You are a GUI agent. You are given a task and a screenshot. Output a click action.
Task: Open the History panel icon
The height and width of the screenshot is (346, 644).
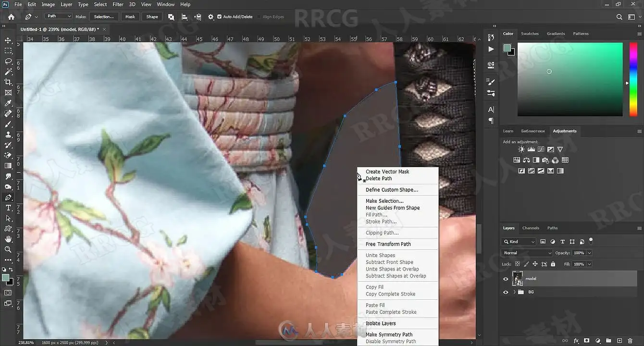pyautogui.click(x=491, y=37)
